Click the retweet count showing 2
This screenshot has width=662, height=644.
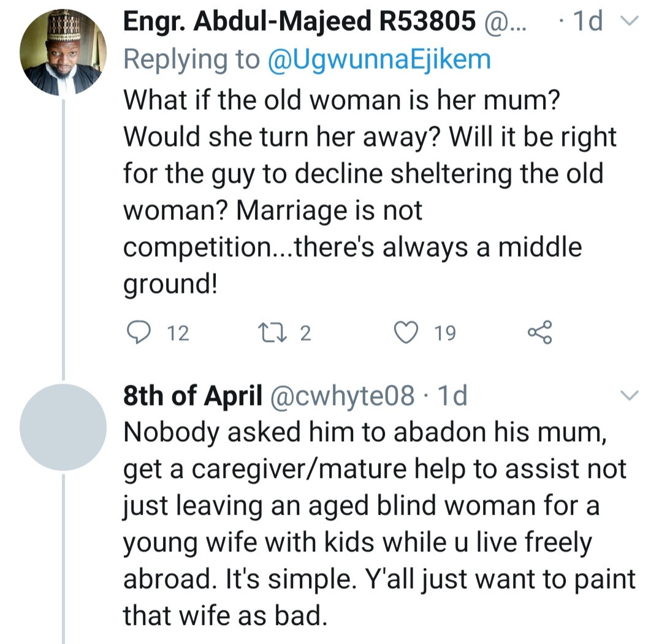pyautogui.click(x=305, y=333)
